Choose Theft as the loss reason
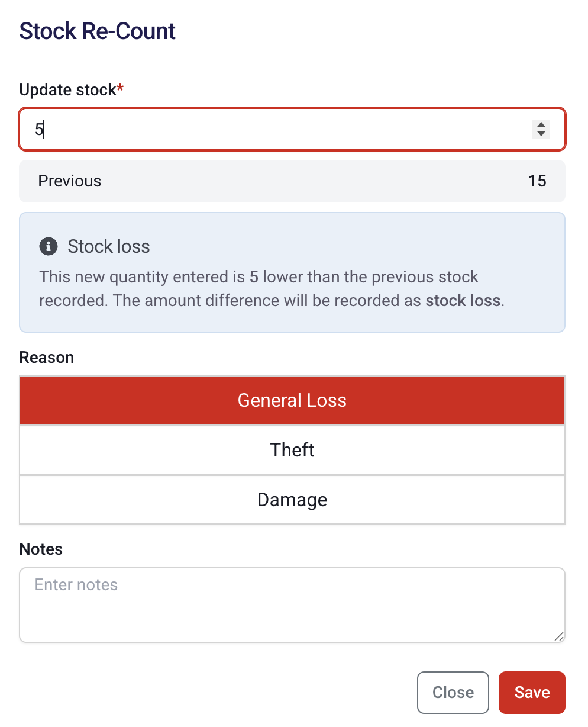 click(292, 450)
